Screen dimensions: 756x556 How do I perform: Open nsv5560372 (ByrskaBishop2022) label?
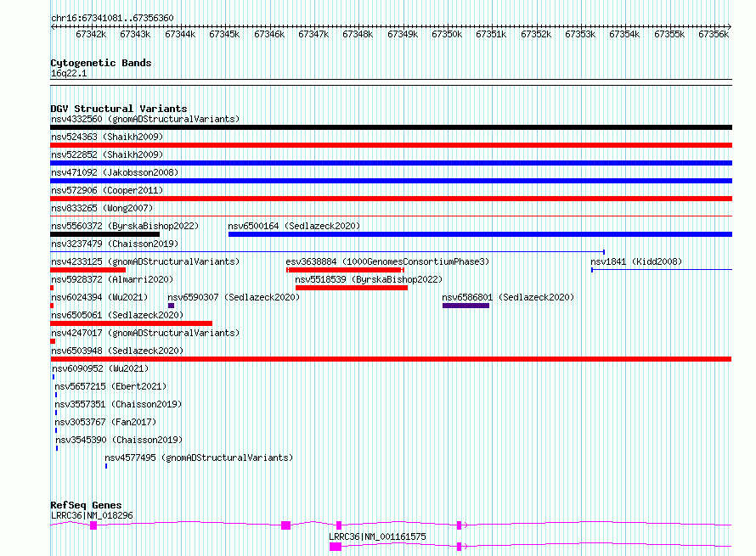[125, 226]
